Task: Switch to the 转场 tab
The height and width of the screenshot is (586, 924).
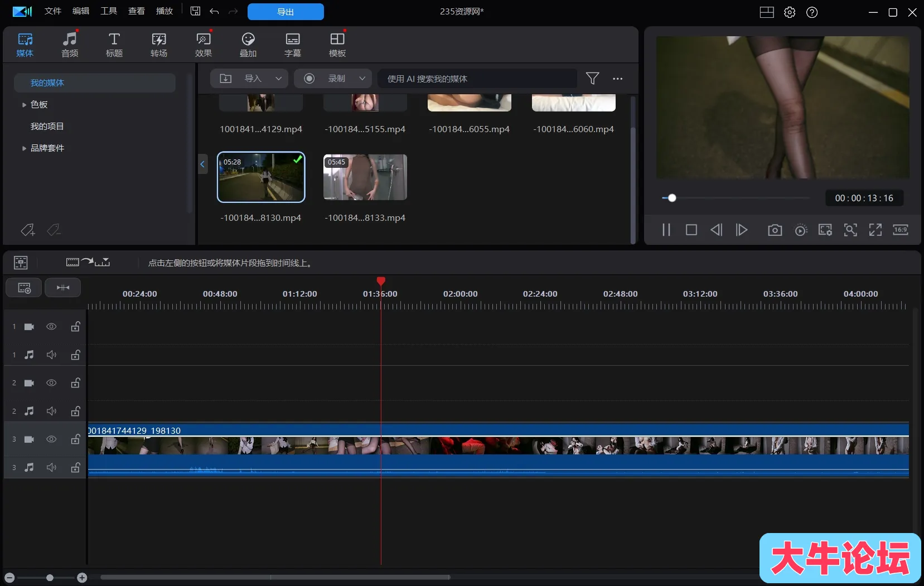Action: (x=159, y=45)
